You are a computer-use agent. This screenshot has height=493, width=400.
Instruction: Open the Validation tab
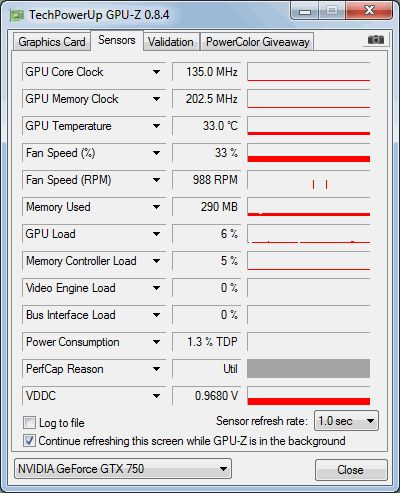pyautogui.click(x=171, y=42)
